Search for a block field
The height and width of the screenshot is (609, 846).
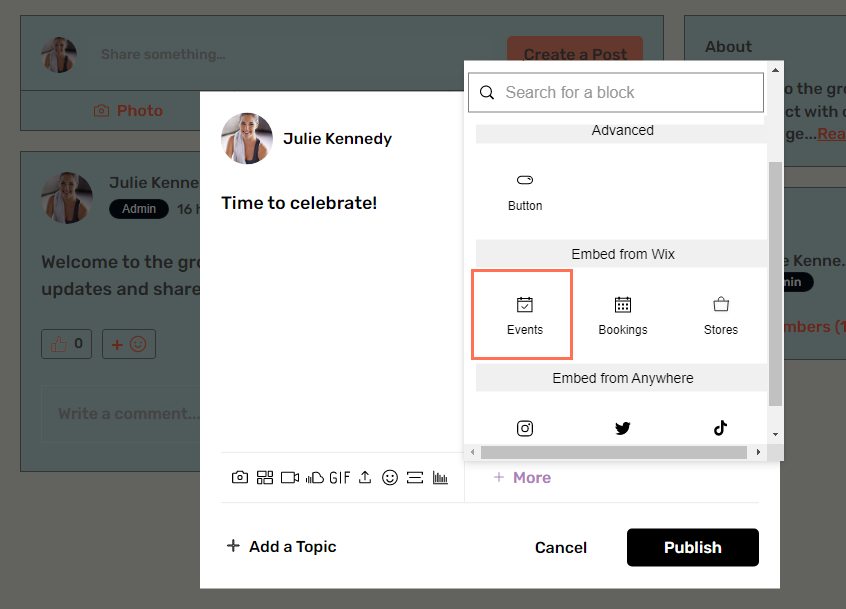pyautogui.click(x=616, y=92)
